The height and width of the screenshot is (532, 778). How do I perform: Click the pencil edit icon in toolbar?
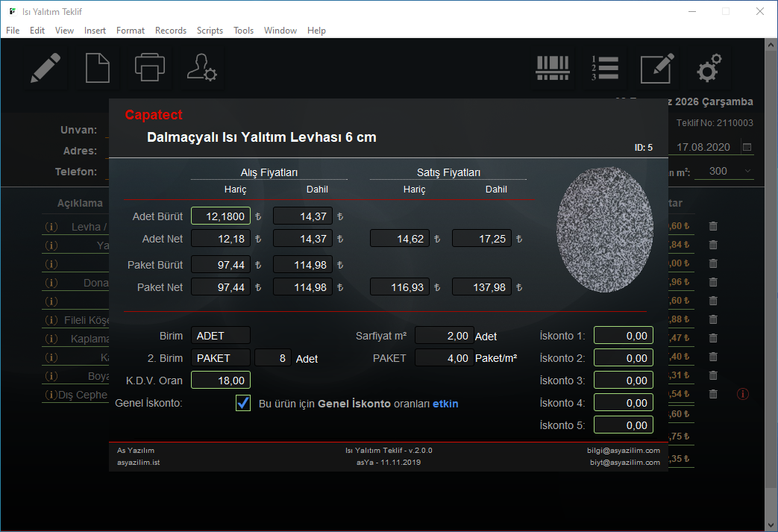[46, 68]
